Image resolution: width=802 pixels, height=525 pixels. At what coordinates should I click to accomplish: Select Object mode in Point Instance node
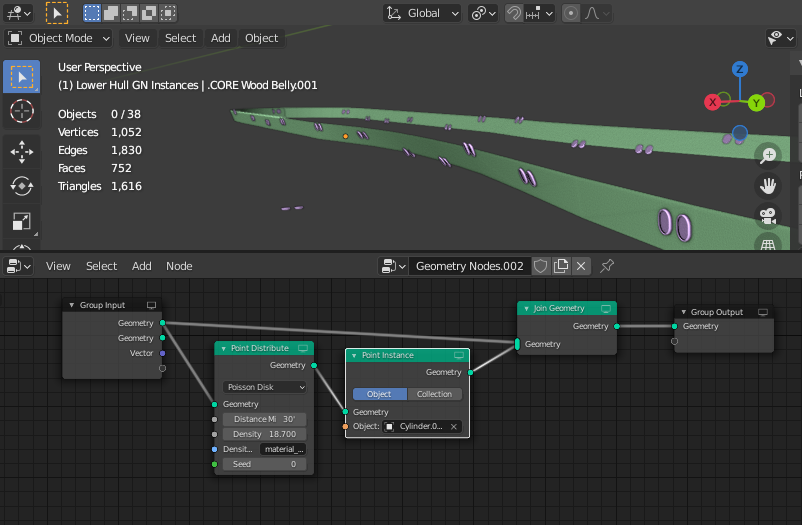click(380, 394)
